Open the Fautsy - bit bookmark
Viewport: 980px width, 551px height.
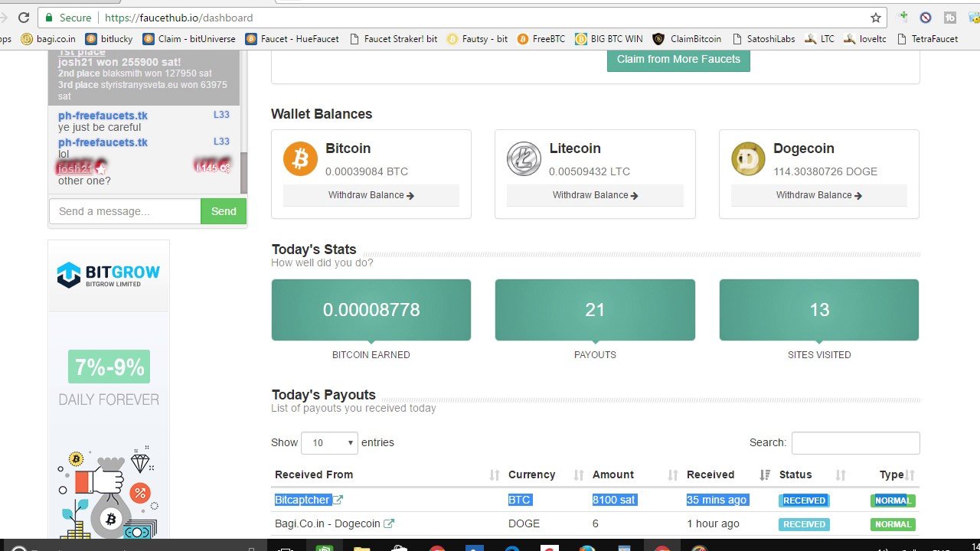click(x=477, y=39)
